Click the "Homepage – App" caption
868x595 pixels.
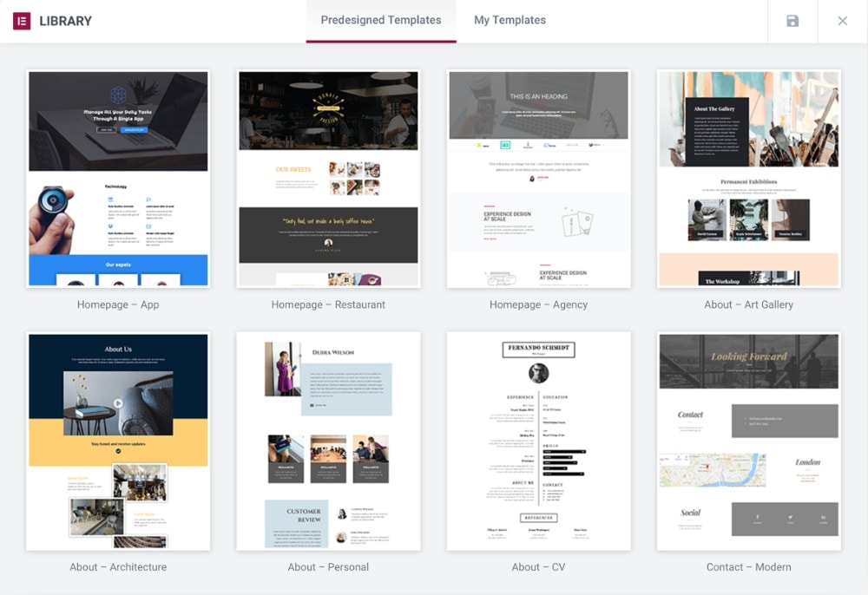point(118,304)
